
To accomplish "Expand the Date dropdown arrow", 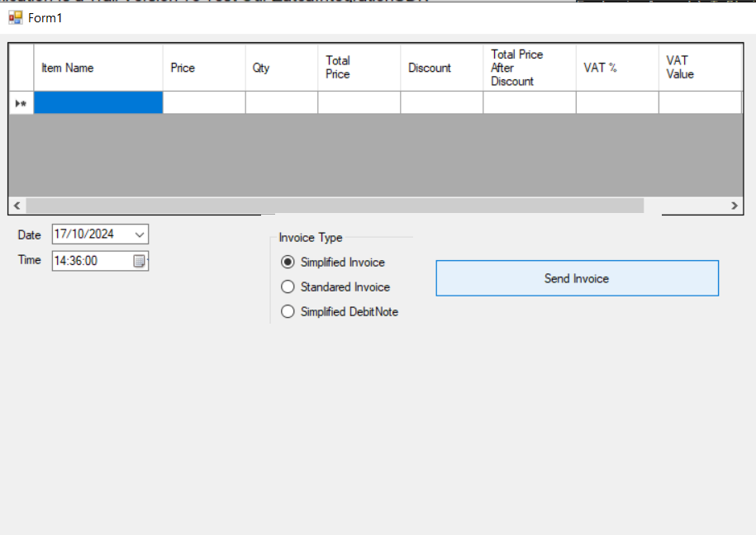I will [x=139, y=234].
